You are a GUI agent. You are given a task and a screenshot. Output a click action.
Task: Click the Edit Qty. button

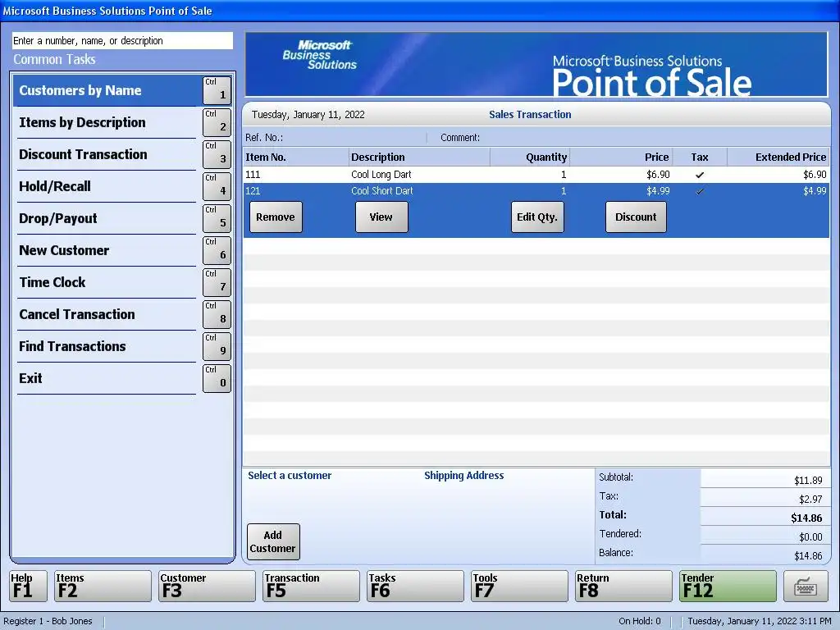coord(537,217)
